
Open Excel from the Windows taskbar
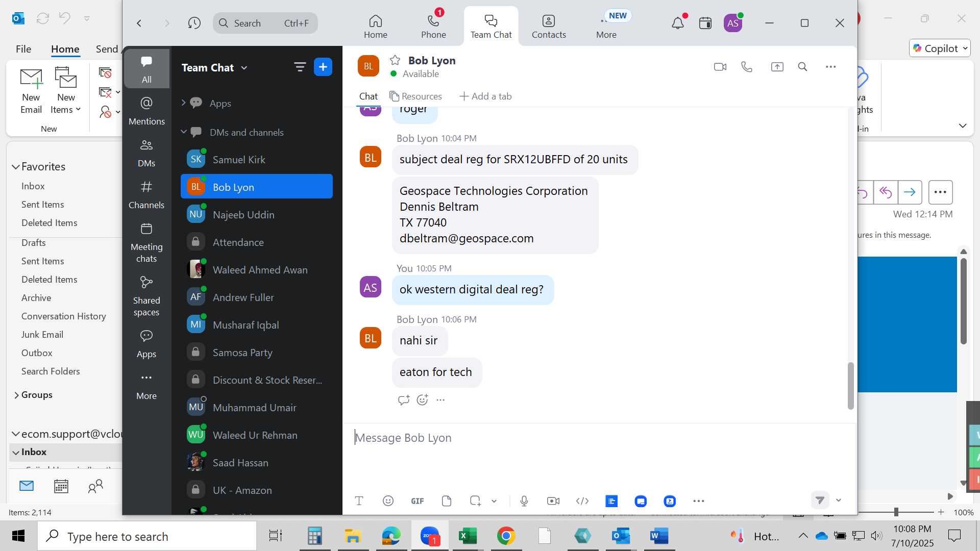point(468,536)
